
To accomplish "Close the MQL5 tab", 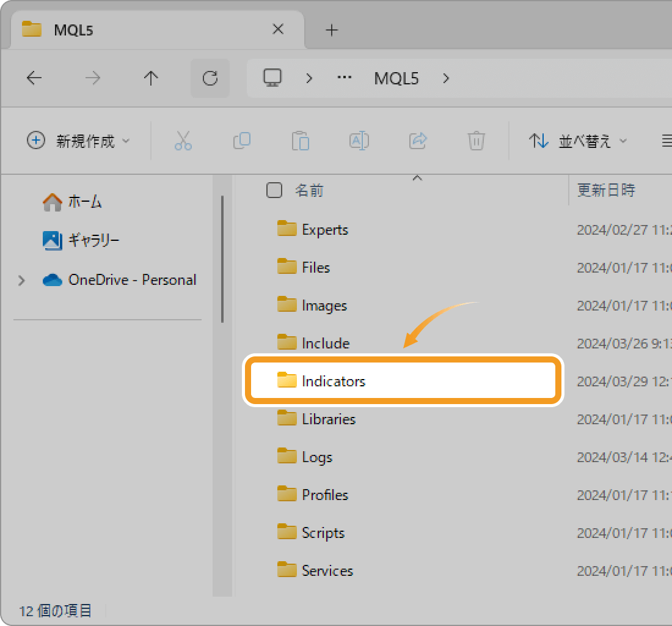I will (278, 29).
